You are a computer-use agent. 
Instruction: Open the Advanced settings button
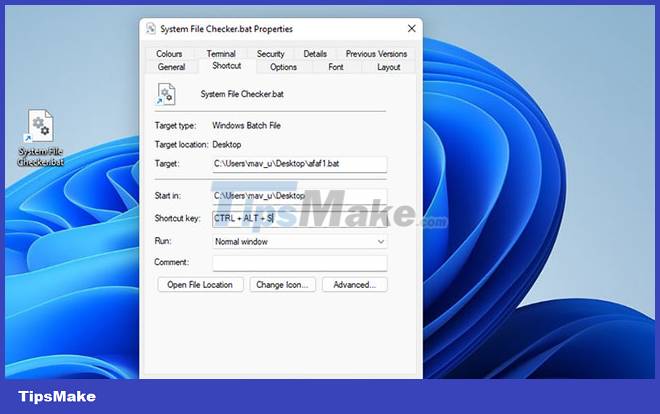[x=354, y=285]
